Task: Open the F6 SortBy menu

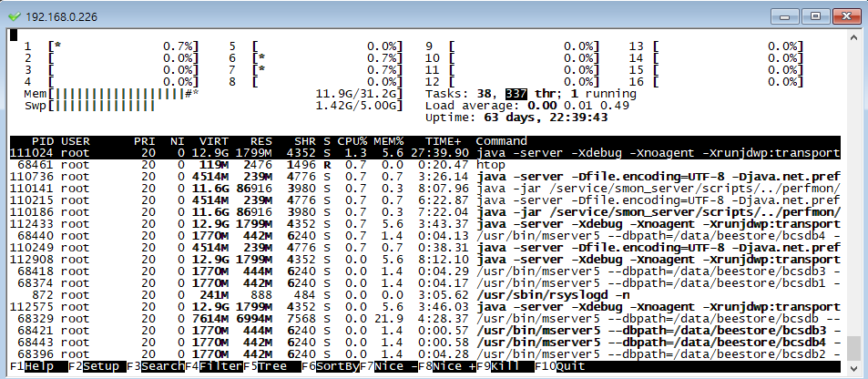Action: tap(331, 366)
